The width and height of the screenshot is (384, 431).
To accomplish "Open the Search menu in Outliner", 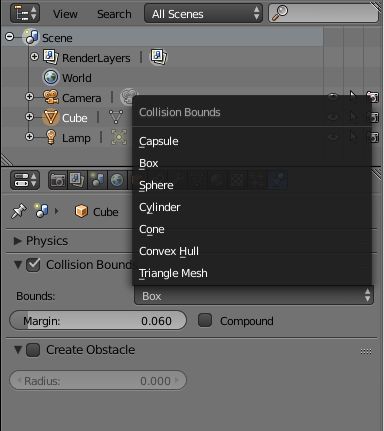I will pyautogui.click(x=114, y=14).
